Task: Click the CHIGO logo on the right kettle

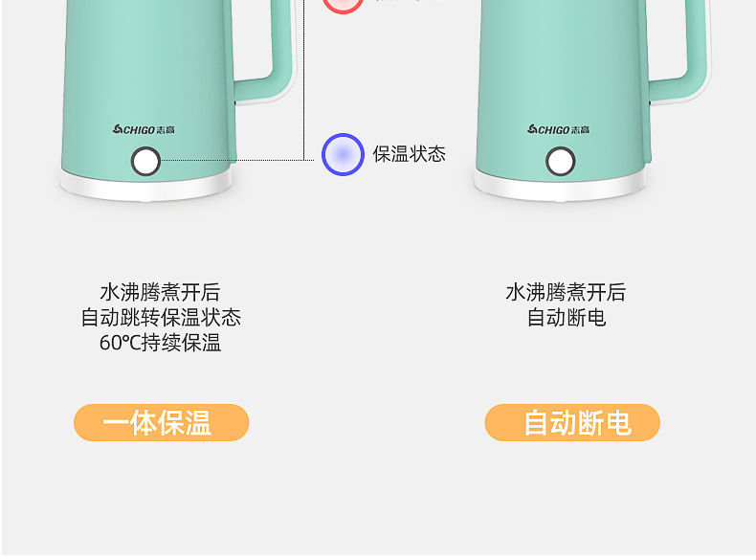Action: coord(558,129)
